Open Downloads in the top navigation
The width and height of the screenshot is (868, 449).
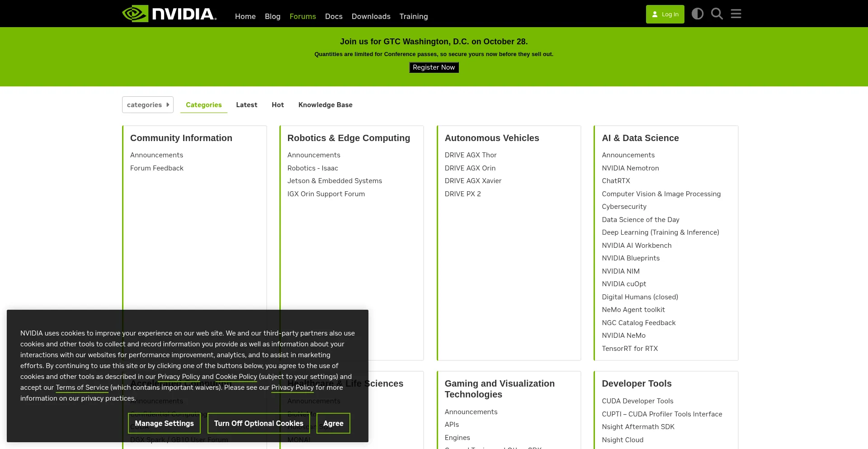(x=371, y=16)
